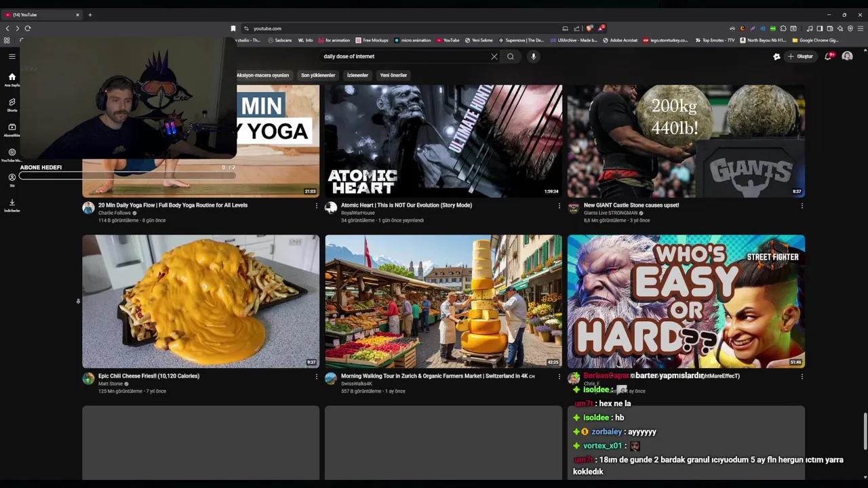Open Shorts from the sidebar

tap(12, 104)
